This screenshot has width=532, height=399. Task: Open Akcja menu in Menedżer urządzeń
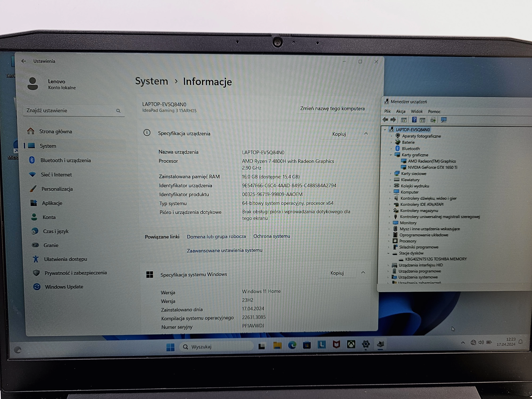point(400,111)
